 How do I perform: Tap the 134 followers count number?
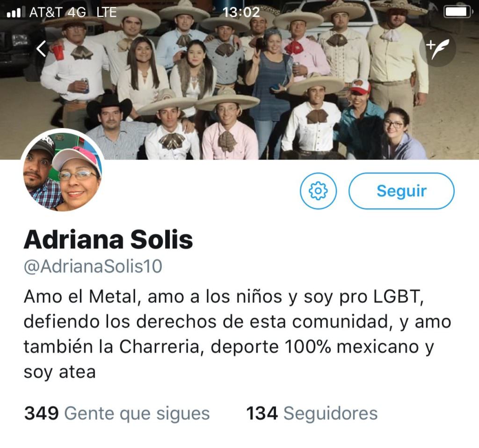pyautogui.click(x=262, y=413)
